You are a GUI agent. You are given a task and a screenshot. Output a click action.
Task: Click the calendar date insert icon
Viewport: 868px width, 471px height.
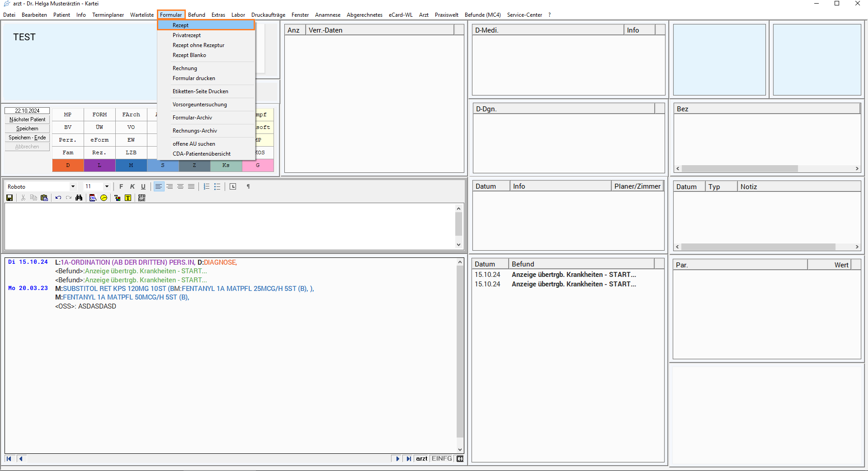[x=93, y=198]
